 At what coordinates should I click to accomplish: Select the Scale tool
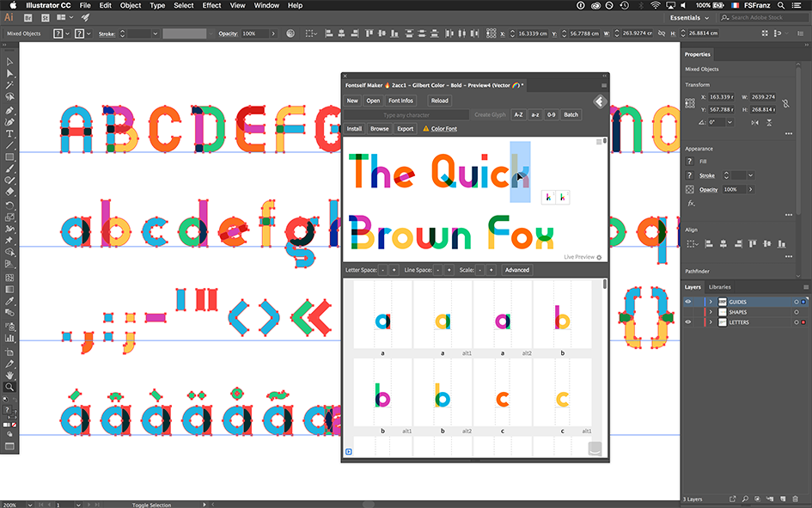(9, 217)
